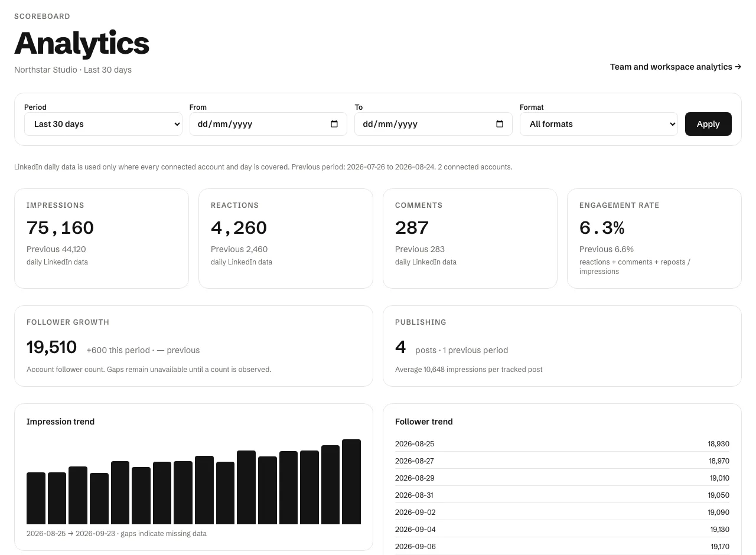
Task: Click the first bar in Impression trend chart
Action: click(36, 498)
